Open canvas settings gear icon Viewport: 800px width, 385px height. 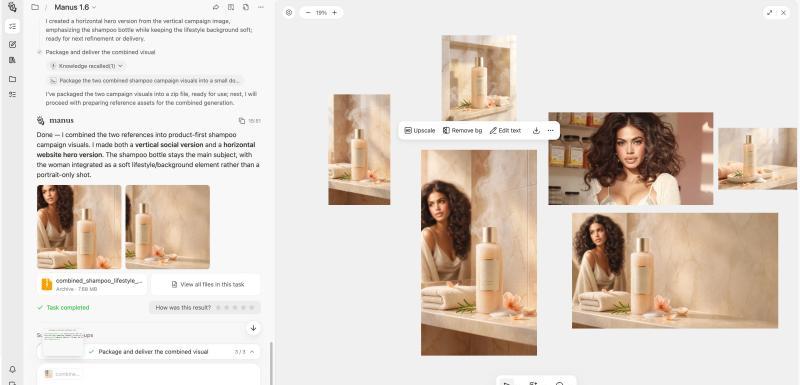[x=289, y=12]
